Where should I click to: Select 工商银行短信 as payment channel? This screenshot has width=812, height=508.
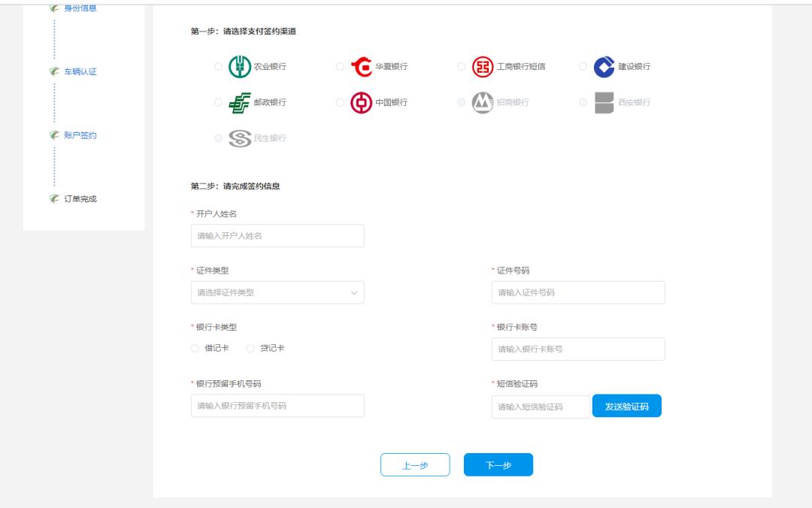pyautogui.click(x=481, y=65)
